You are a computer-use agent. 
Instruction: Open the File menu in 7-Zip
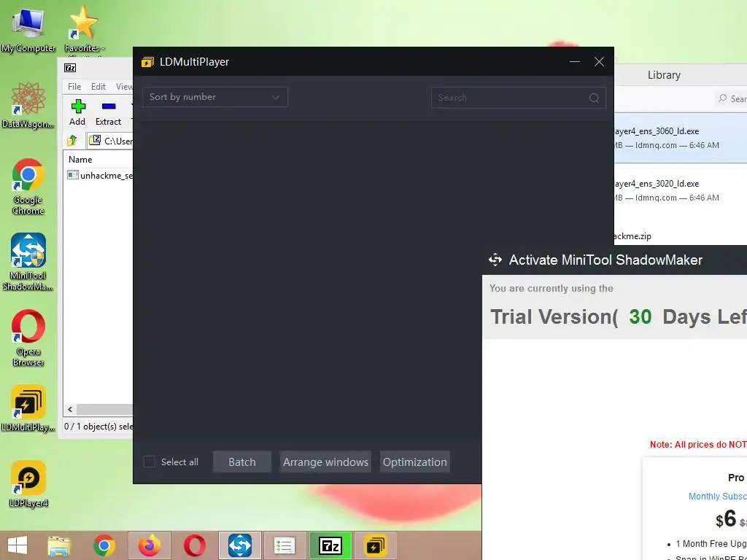point(74,87)
